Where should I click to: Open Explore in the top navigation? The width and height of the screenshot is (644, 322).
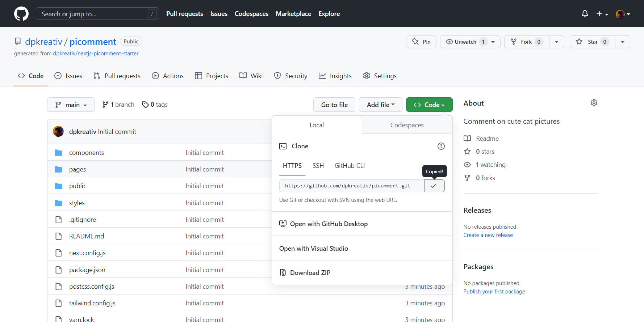[329, 14]
